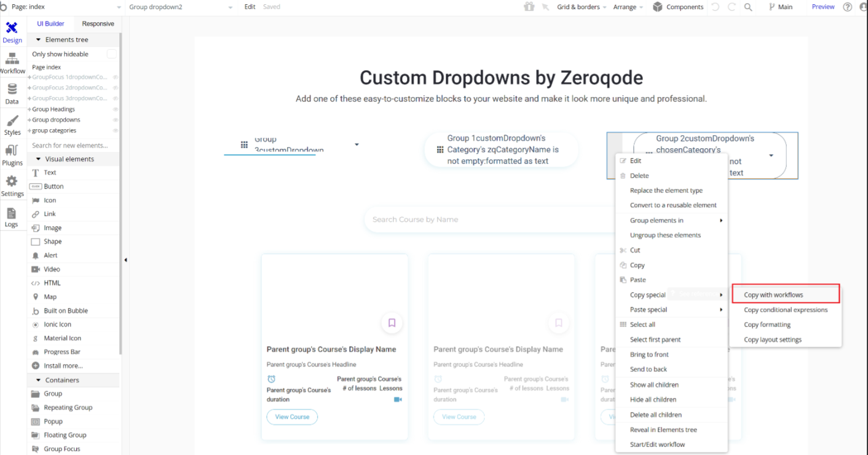The image size is (868, 455).
Task: Click the first View Course button
Action: [292, 417]
